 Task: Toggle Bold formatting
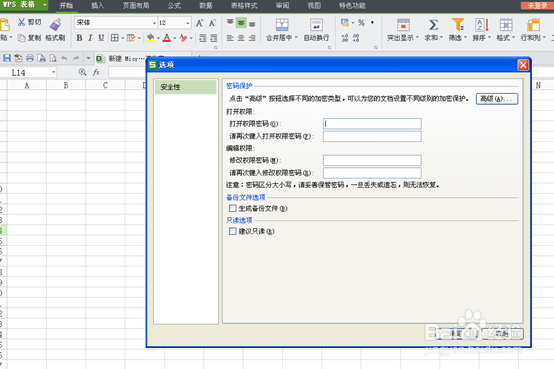pos(79,38)
